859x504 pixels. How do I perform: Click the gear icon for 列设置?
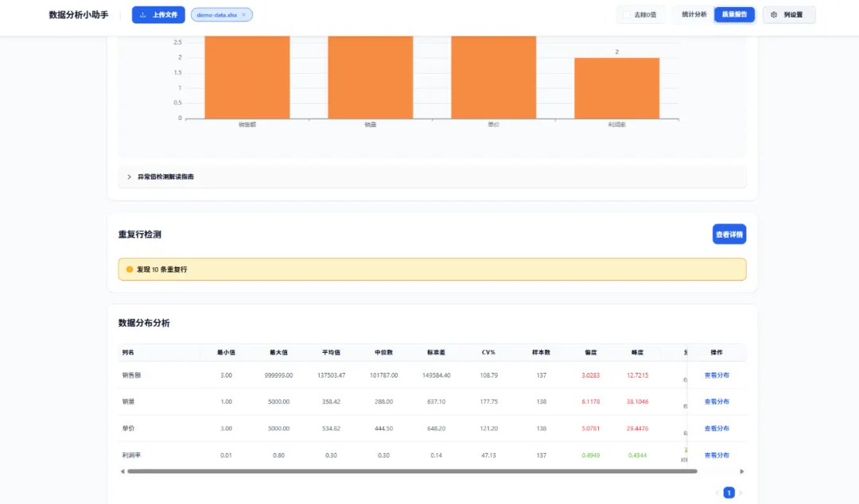click(774, 15)
